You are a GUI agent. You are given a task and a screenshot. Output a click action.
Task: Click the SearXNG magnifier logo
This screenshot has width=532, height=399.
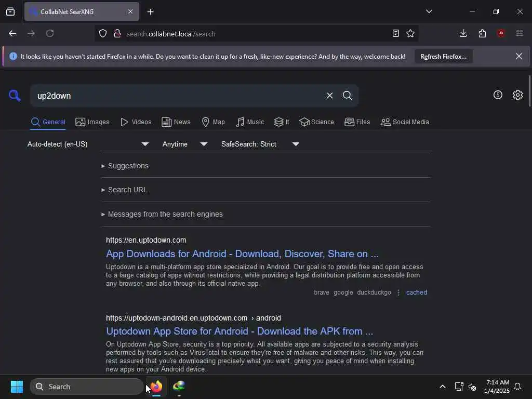15,96
